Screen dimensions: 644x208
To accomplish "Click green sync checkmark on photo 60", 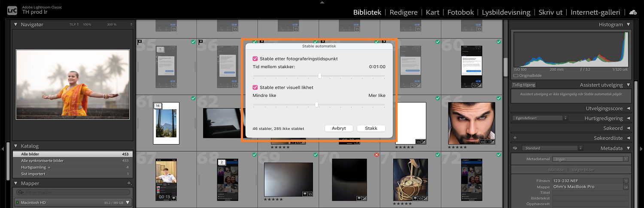I will point(498,42).
